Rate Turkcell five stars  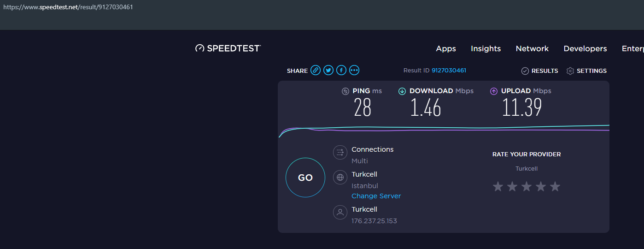555,186
